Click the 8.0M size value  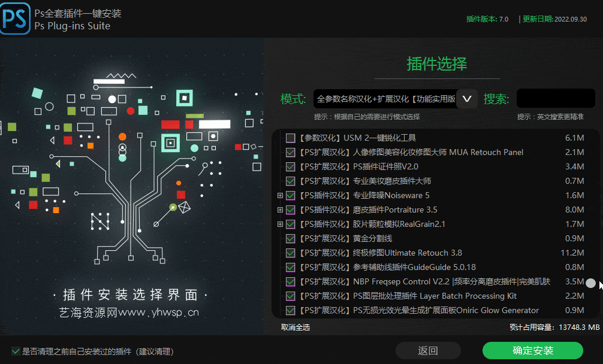pyautogui.click(x=575, y=210)
